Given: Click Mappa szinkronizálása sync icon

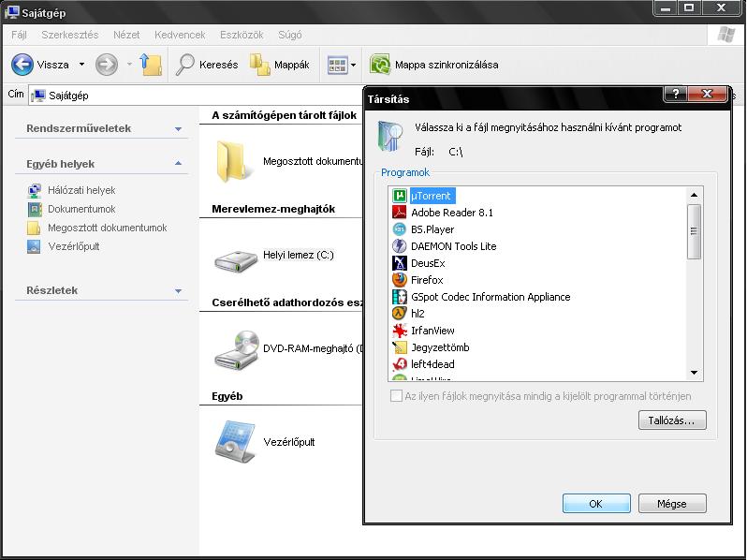Looking at the screenshot, I should click(x=380, y=65).
